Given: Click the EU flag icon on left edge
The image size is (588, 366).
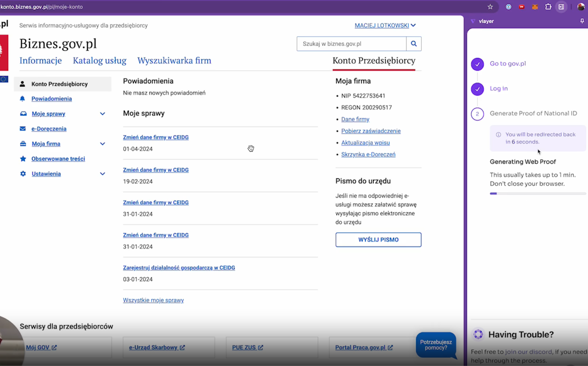Looking at the screenshot, I should point(4,79).
